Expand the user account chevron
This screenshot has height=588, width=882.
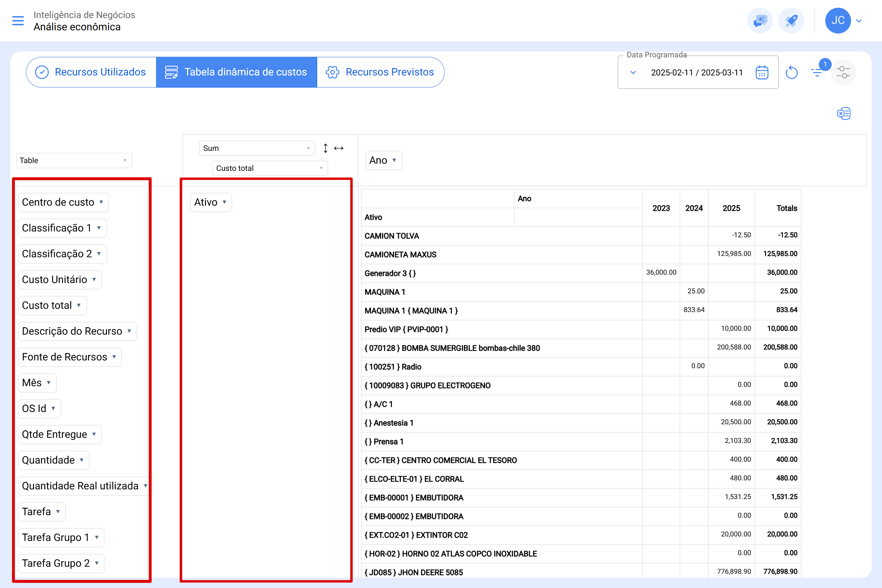[859, 21]
